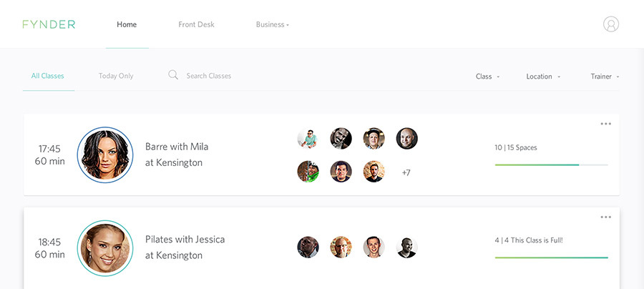
Task: Go to the Front Desk page
Action: pyautogui.click(x=196, y=25)
